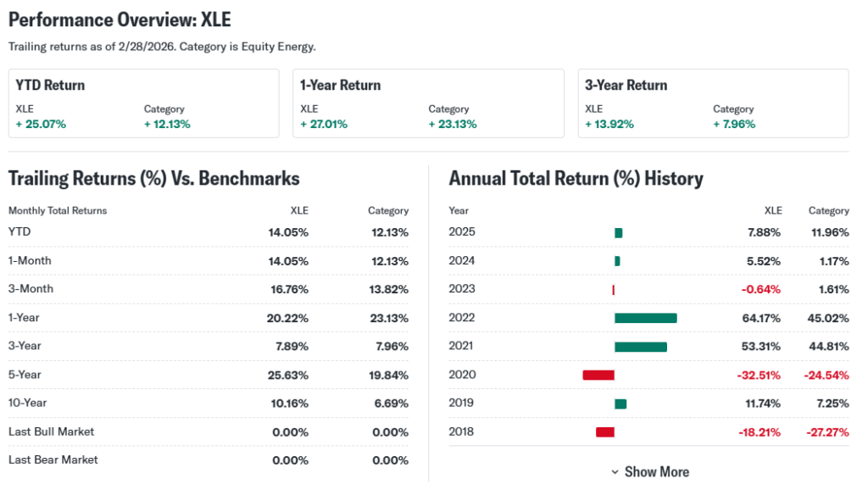This screenshot has width=868, height=490.
Task: Select the YTD Return card
Action: tap(143, 103)
